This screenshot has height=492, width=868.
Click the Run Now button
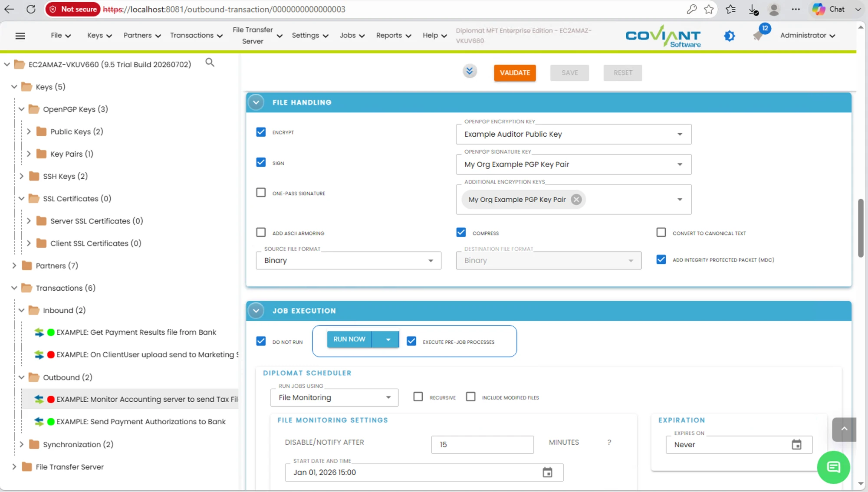click(349, 339)
